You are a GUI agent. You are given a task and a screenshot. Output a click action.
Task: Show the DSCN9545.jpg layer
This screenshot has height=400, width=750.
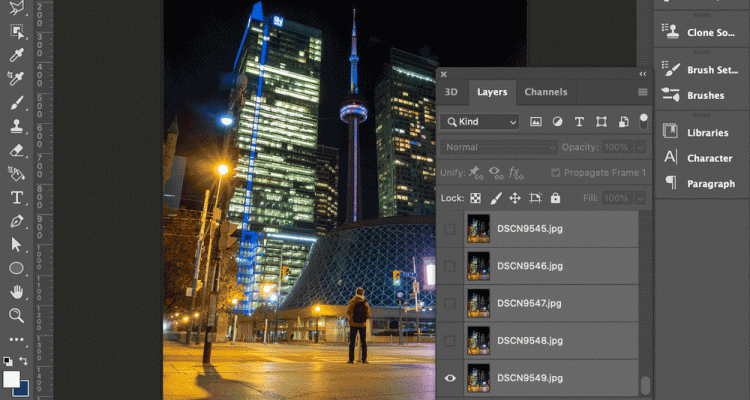click(450, 229)
